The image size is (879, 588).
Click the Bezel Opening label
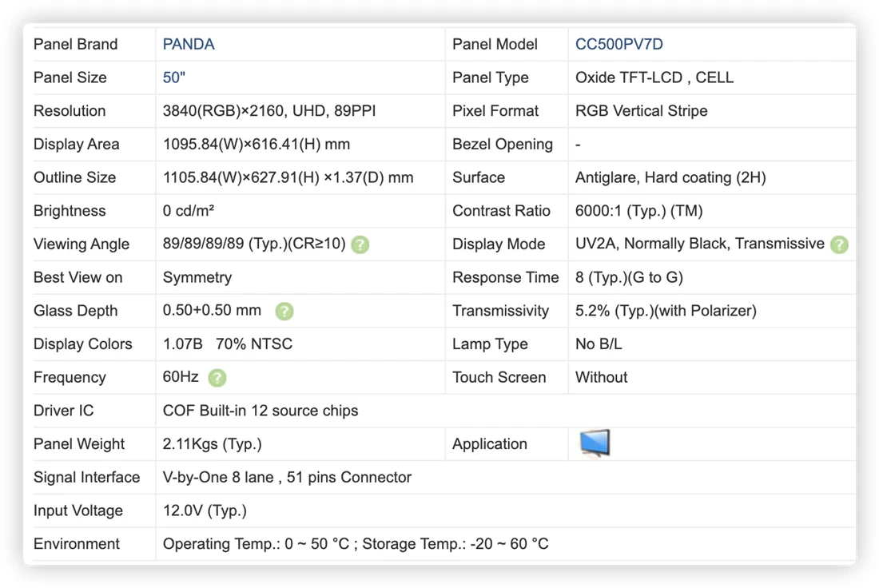(503, 144)
